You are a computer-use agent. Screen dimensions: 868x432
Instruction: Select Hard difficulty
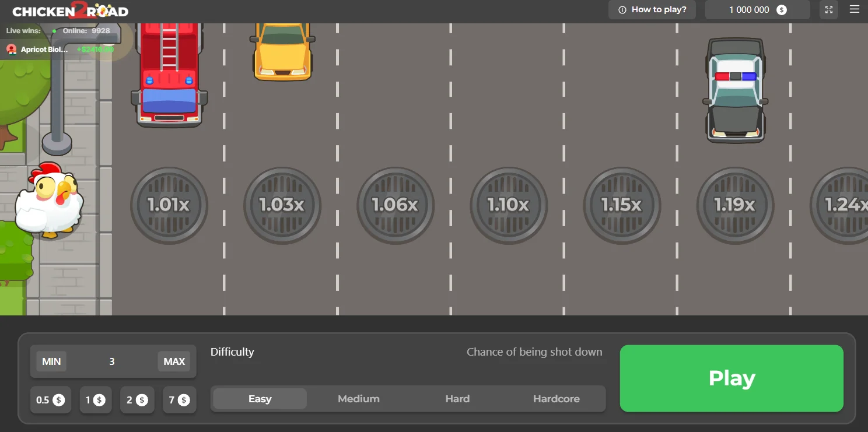tap(457, 399)
